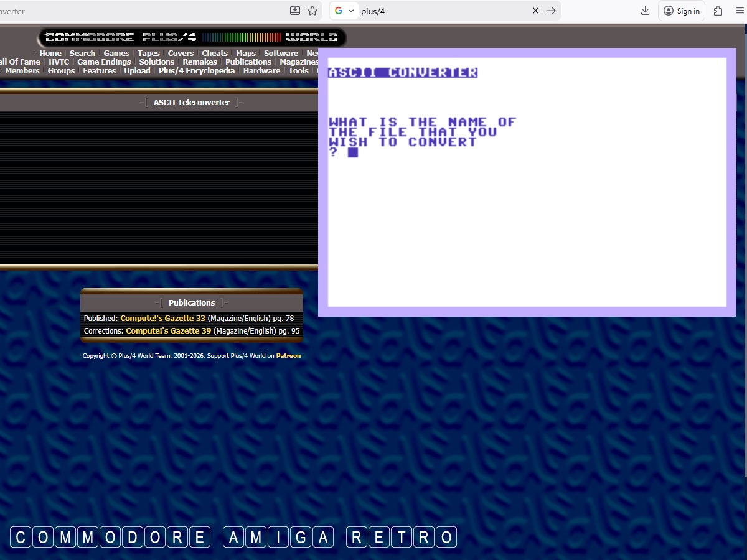Open the browser hamburger menu

pos(739,11)
